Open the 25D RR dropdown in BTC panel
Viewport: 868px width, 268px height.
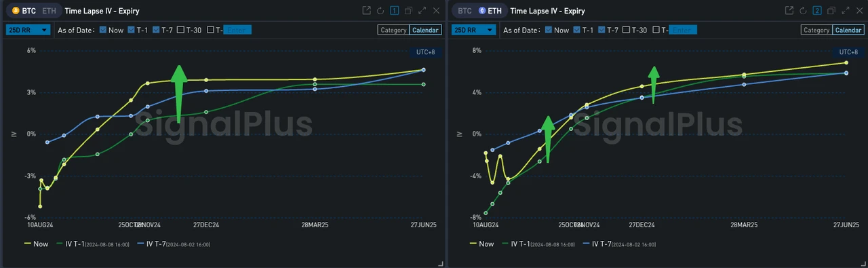tap(28, 30)
